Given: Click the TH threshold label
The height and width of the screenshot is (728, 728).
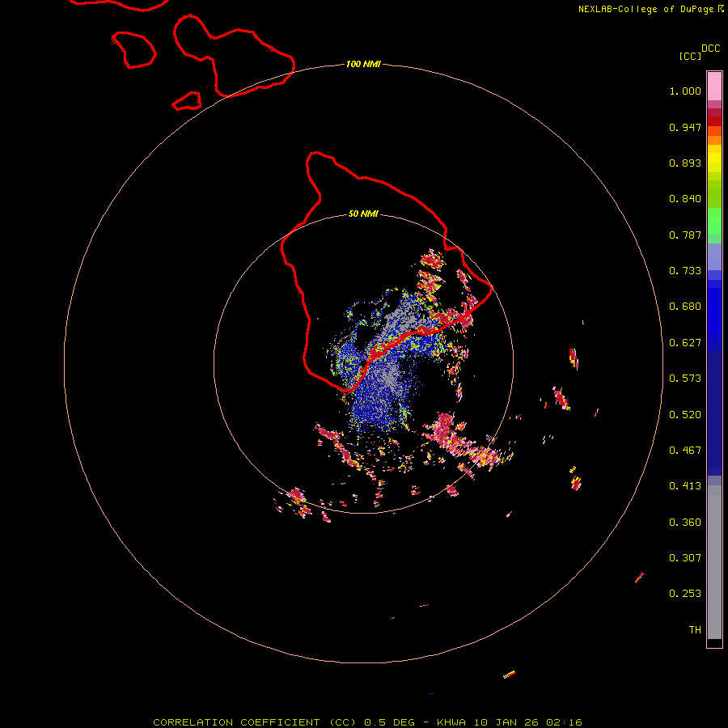Looking at the screenshot, I should click(x=695, y=630).
